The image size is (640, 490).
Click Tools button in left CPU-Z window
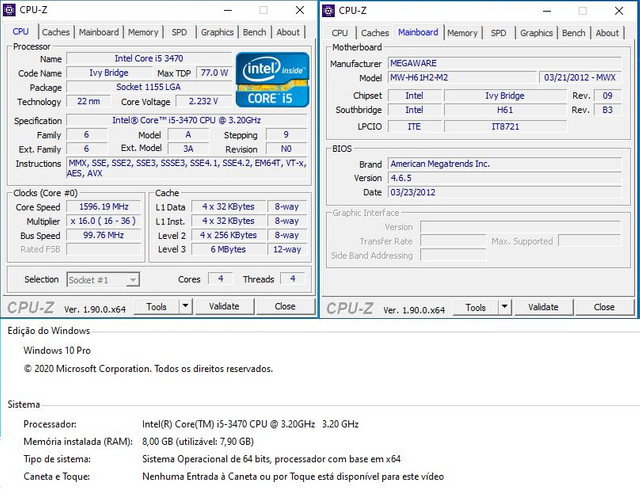[156, 307]
